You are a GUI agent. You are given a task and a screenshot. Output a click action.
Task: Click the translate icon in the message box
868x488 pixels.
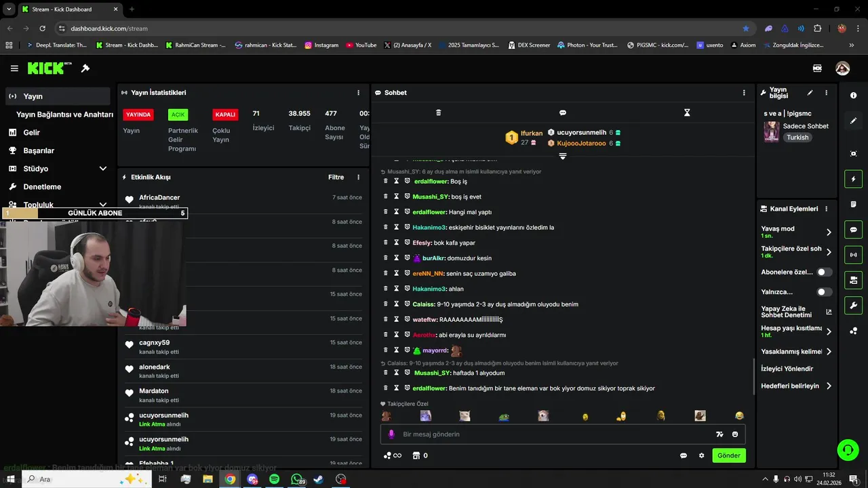pos(719,434)
